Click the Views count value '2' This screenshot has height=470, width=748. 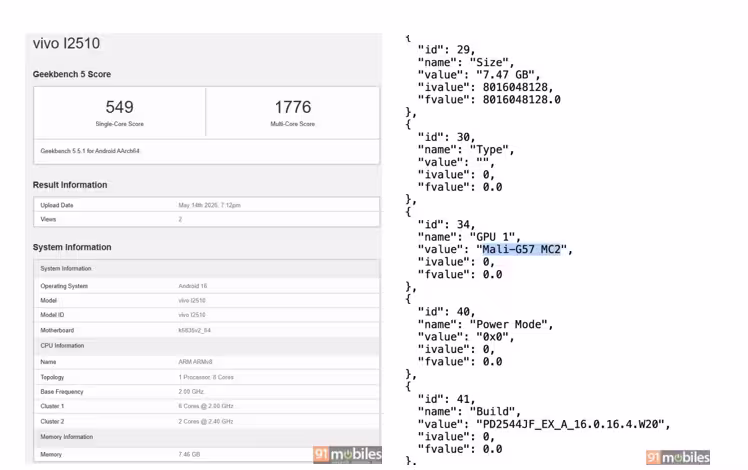pyautogui.click(x=180, y=219)
